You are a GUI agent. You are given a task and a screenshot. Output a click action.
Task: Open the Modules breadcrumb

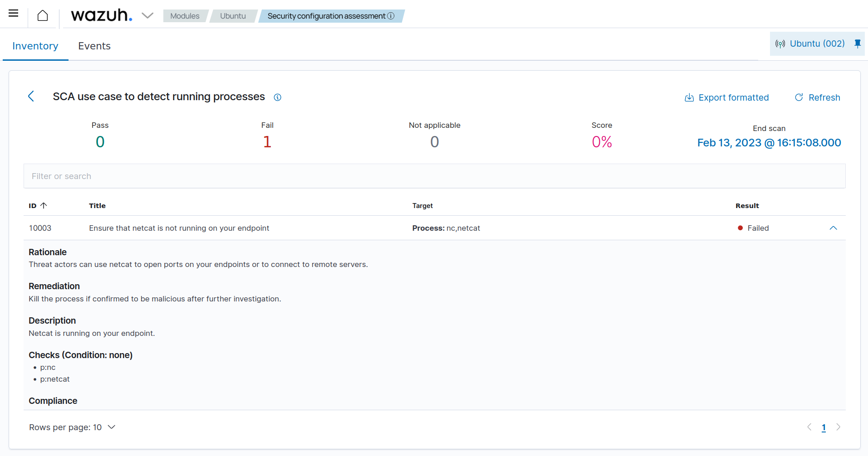185,16
